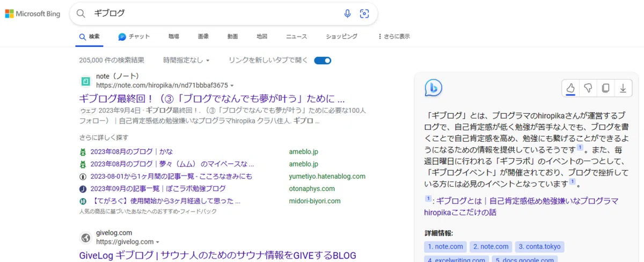This screenshot has width=644, height=262.
Task: Click the 205,000 件の検索結果 count text
Action: click(112, 60)
